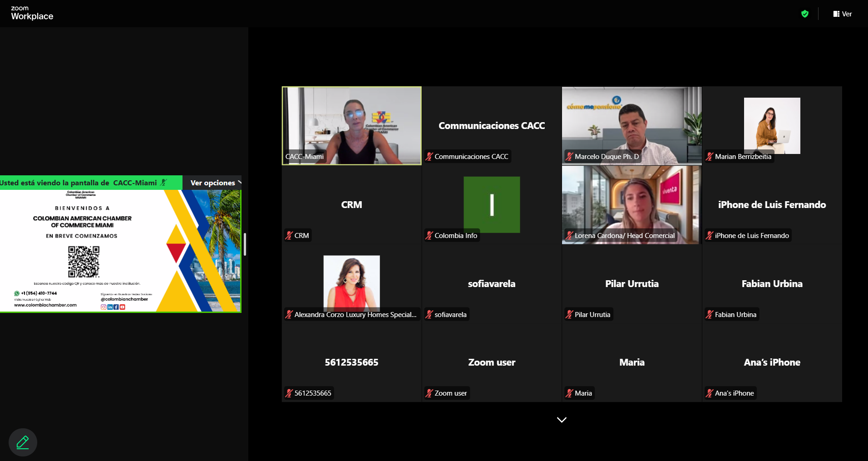This screenshot has height=461, width=868.
Task: Click the green encryption shield icon
Action: (805, 14)
